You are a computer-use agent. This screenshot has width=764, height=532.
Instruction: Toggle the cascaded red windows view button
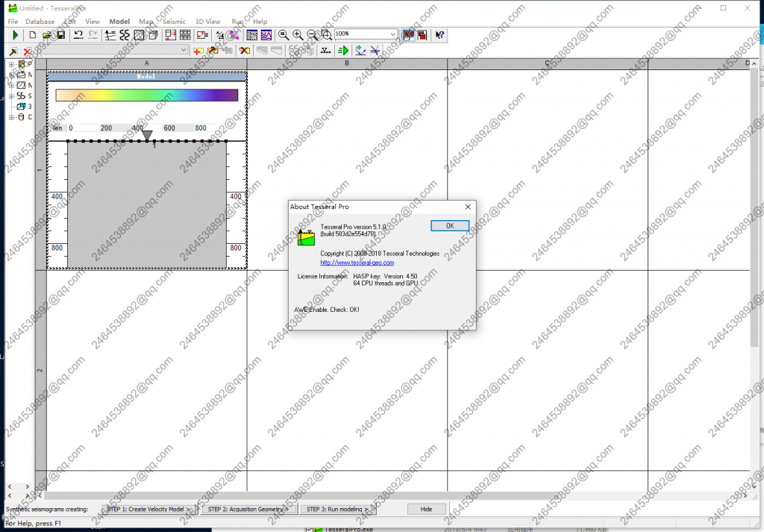[422, 35]
